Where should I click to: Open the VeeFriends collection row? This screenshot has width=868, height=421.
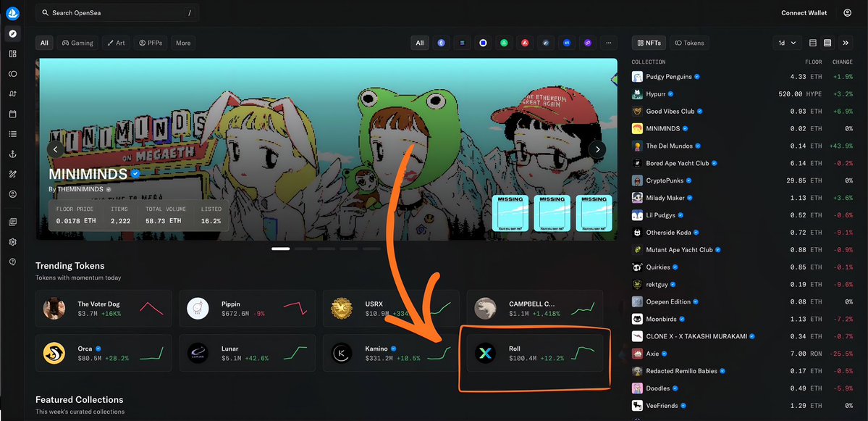[x=742, y=406]
